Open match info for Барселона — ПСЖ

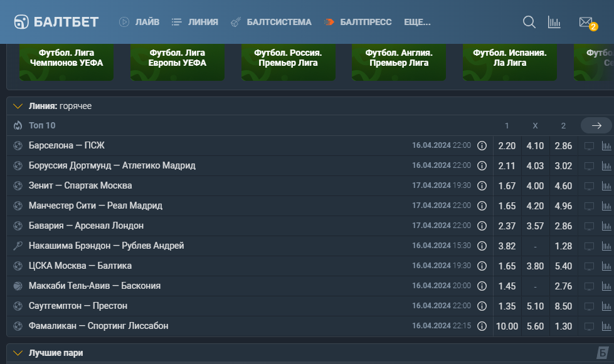[x=482, y=146]
